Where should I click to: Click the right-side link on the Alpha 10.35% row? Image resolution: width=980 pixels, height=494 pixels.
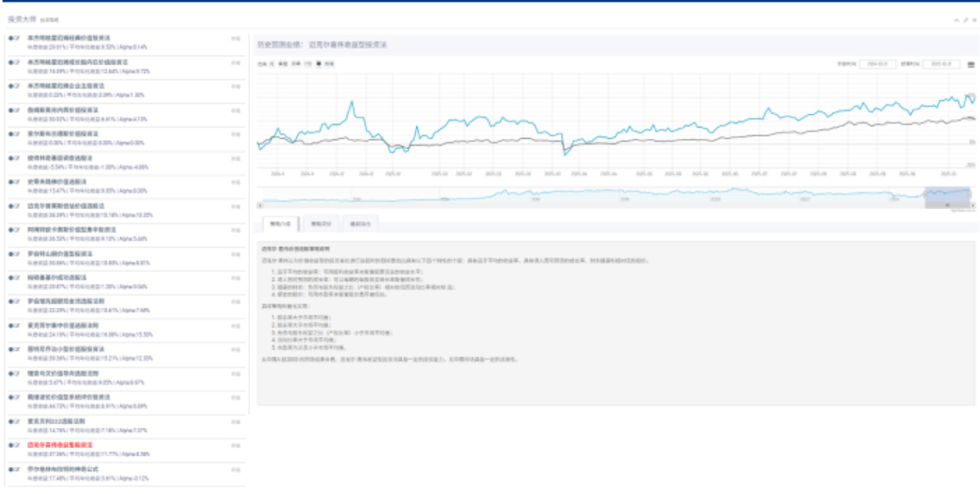(x=235, y=206)
